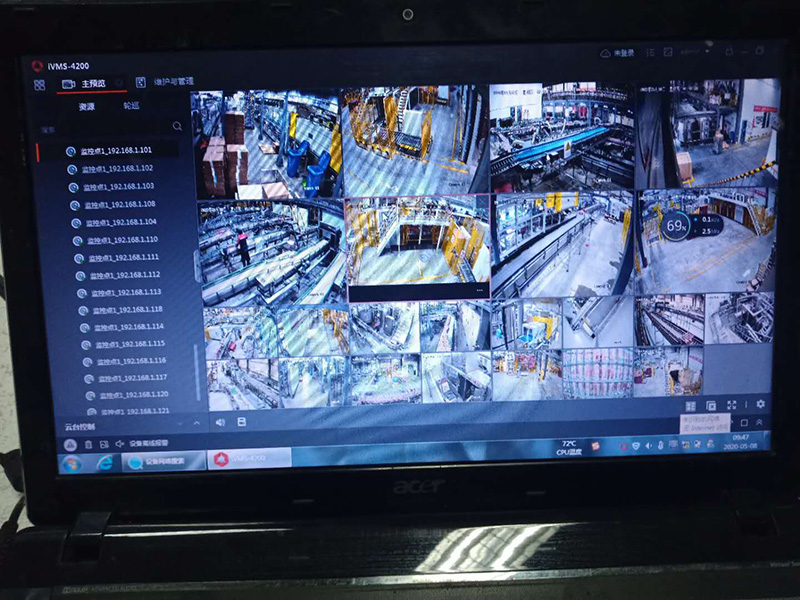Image resolution: width=800 pixels, height=600 pixels.
Task: Click the save icon below video grid
Action: pos(241,422)
